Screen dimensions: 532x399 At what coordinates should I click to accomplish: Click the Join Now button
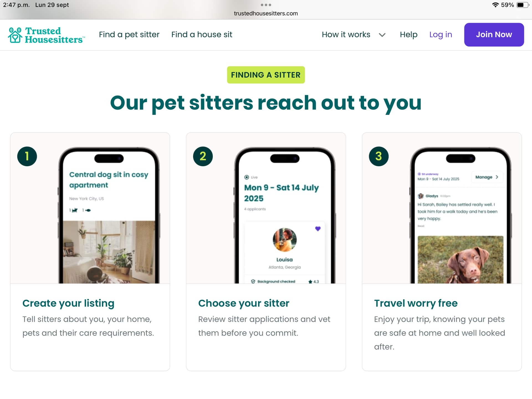click(494, 35)
